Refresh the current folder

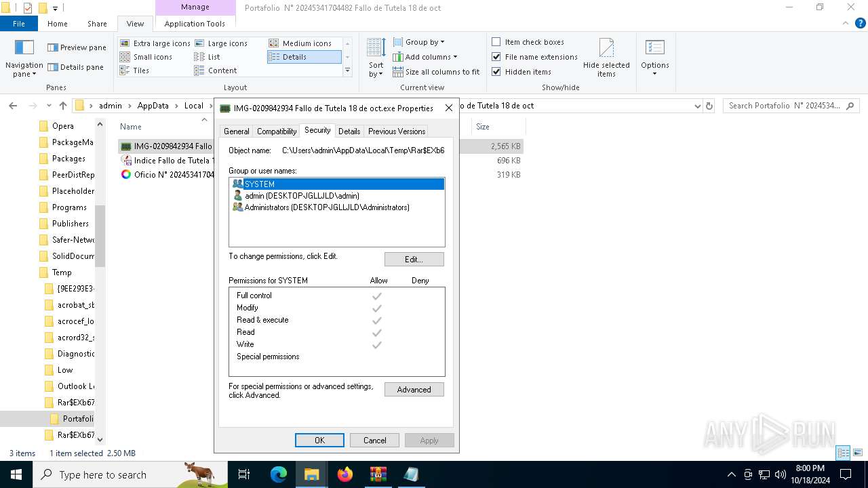(709, 106)
